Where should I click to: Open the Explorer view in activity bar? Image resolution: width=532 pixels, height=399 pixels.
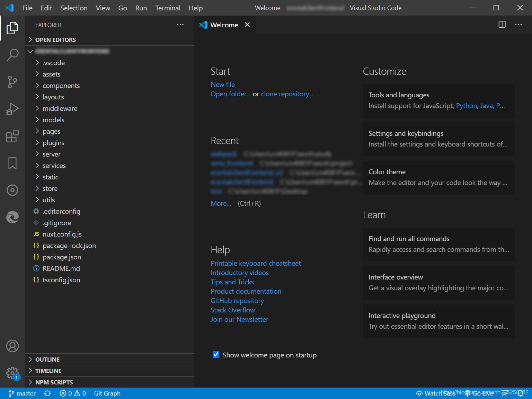pos(12,28)
